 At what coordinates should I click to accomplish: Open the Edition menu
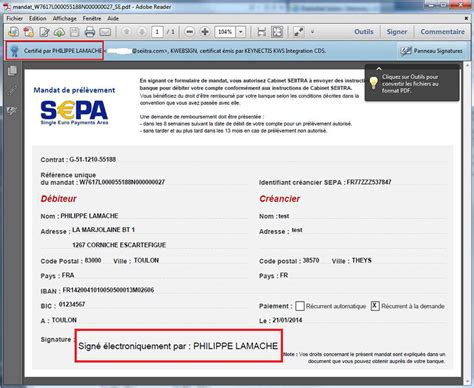[x=38, y=18]
